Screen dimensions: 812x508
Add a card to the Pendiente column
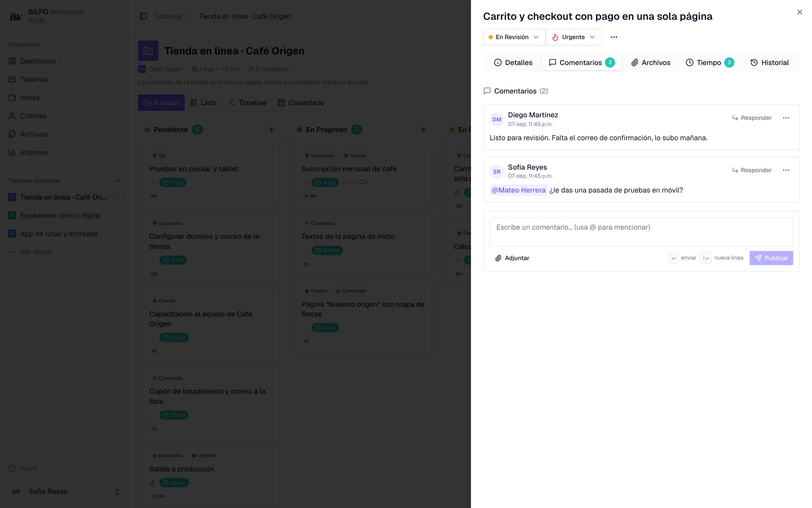click(x=272, y=130)
